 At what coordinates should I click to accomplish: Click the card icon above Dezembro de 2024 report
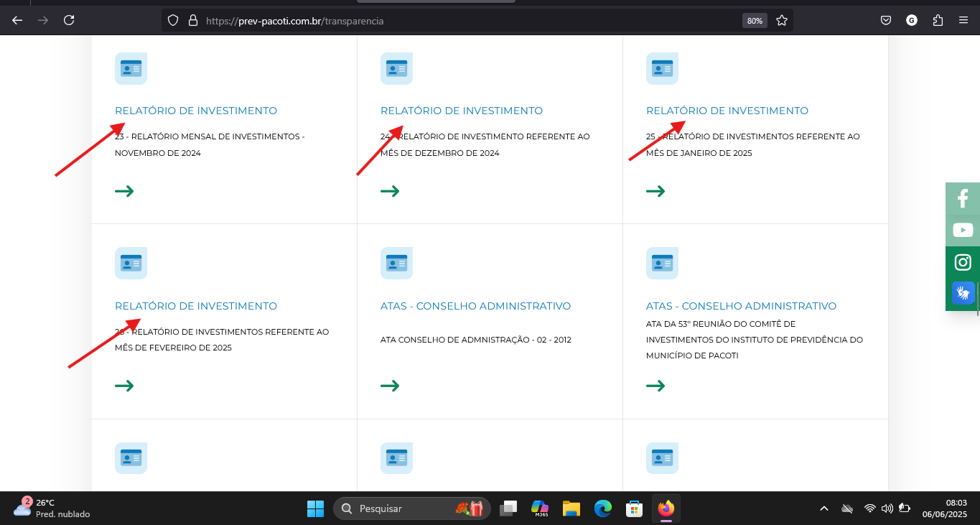click(396, 69)
